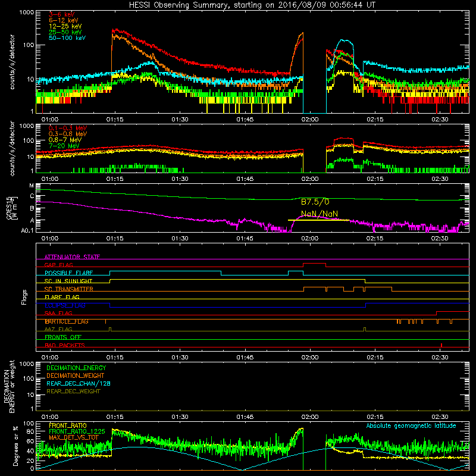Select the FRONTS_OFF flag label

click(63, 337)
